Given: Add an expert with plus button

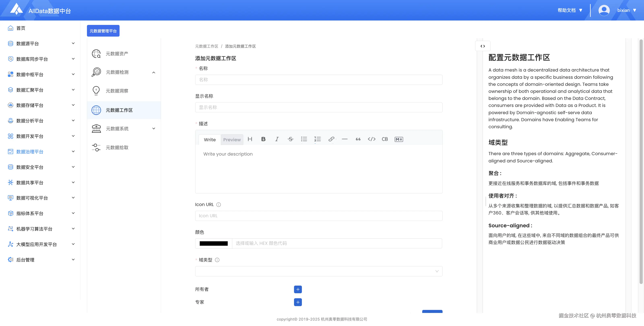Looking at the screenshot, I should coord(298,302).
